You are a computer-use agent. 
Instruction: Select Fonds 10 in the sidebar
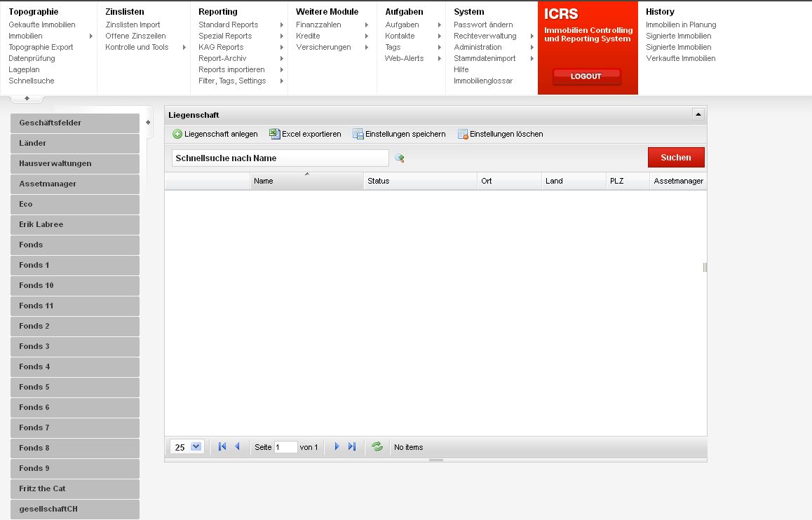pyautogui.click(x=74, y=285)
